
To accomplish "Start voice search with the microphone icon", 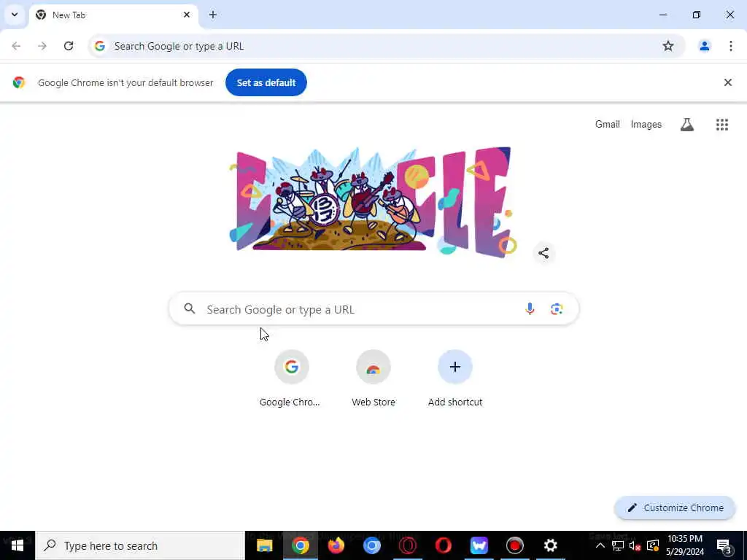I will tap(530, 309).
